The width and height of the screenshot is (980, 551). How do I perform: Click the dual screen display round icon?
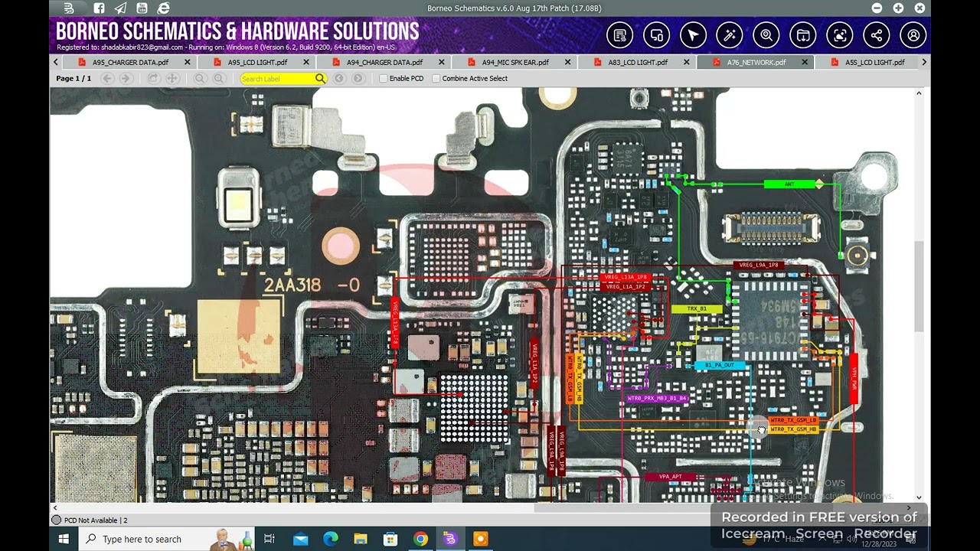(x=656, y=35)
